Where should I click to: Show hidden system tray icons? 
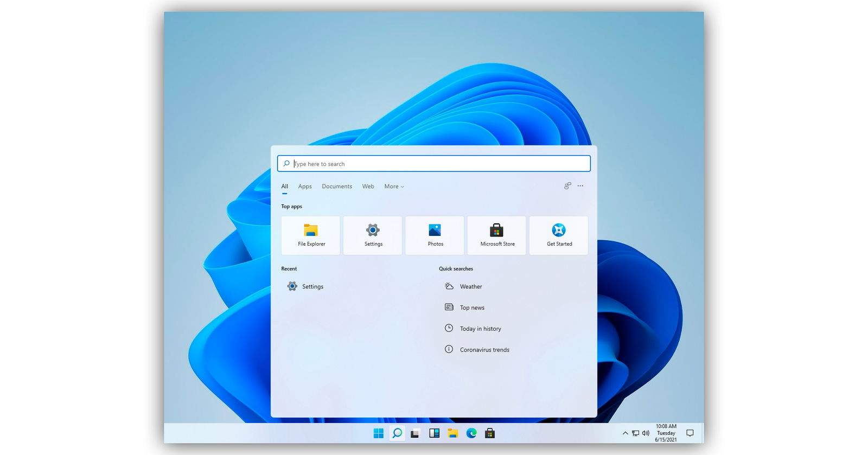click(x=625, y=433)
